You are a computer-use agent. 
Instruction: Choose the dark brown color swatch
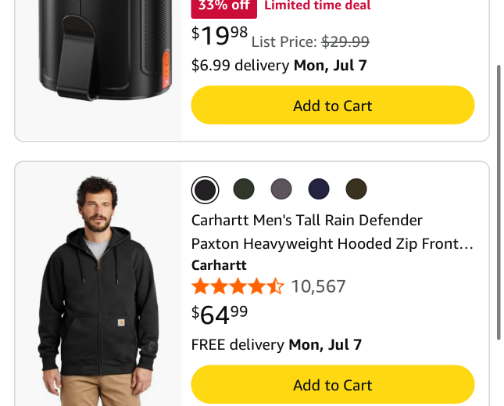click(356, 189)
